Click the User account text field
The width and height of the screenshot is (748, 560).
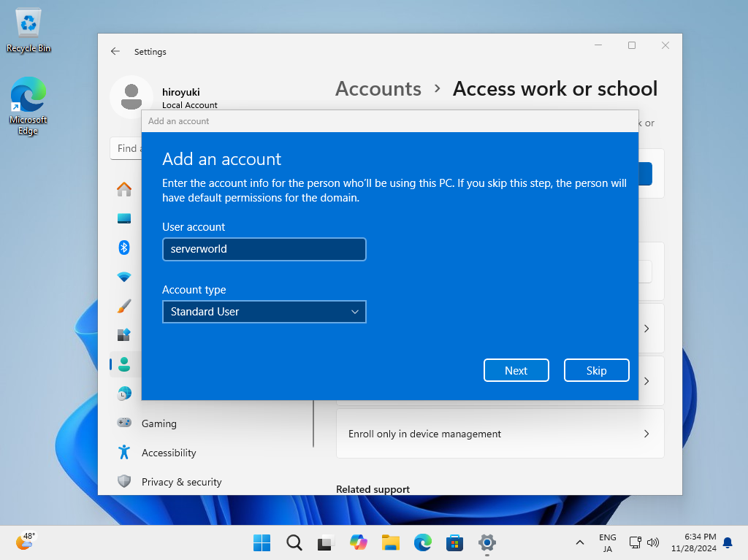coord(264,249)
